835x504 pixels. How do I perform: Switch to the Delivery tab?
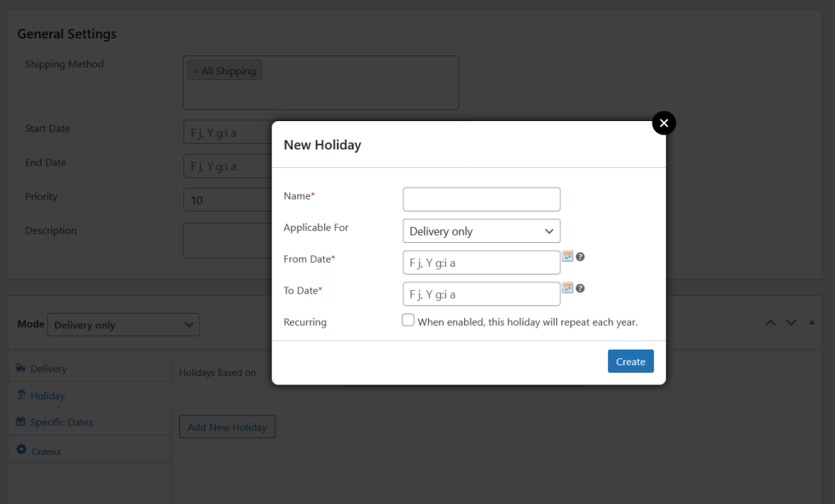point(48,369)
